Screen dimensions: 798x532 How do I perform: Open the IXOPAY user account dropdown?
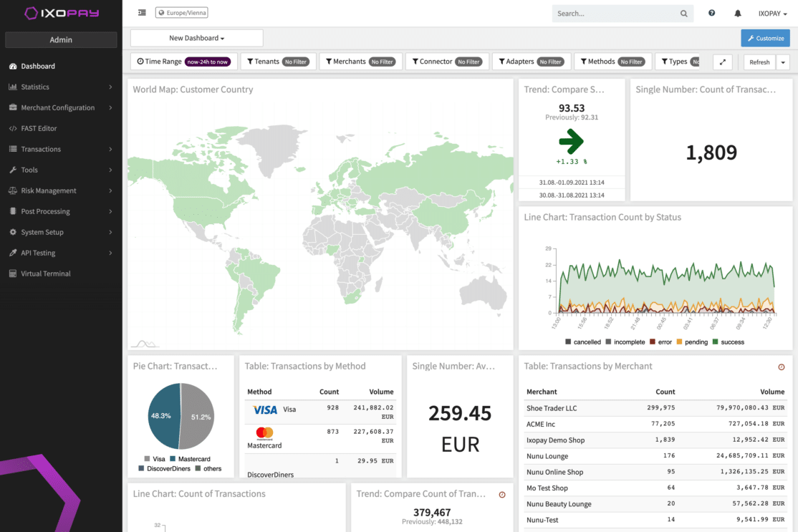[772, 13]
